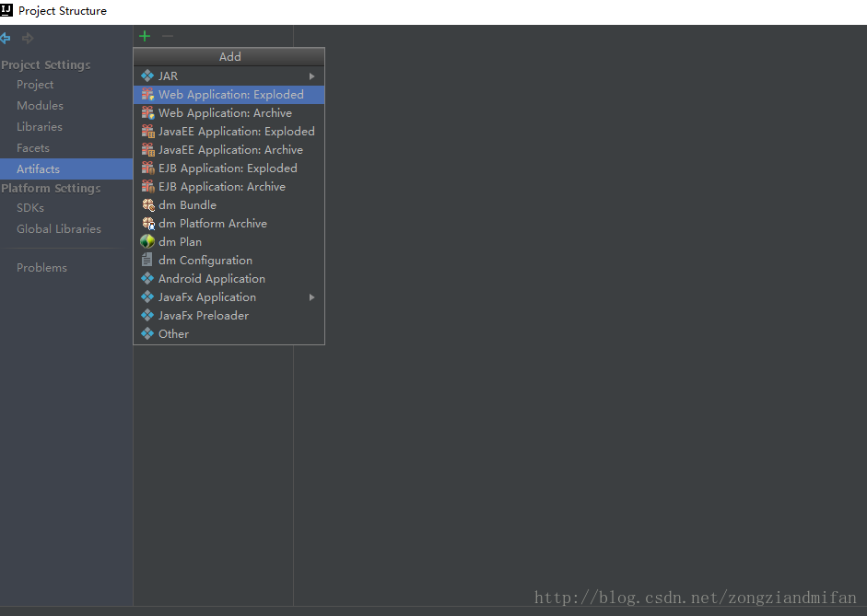
Task: Click the dm Bundle icon
Action: (x=147, y=205)
